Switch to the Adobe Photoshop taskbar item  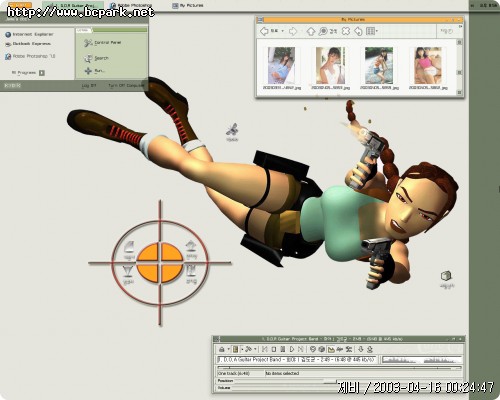tap(131, 5)
